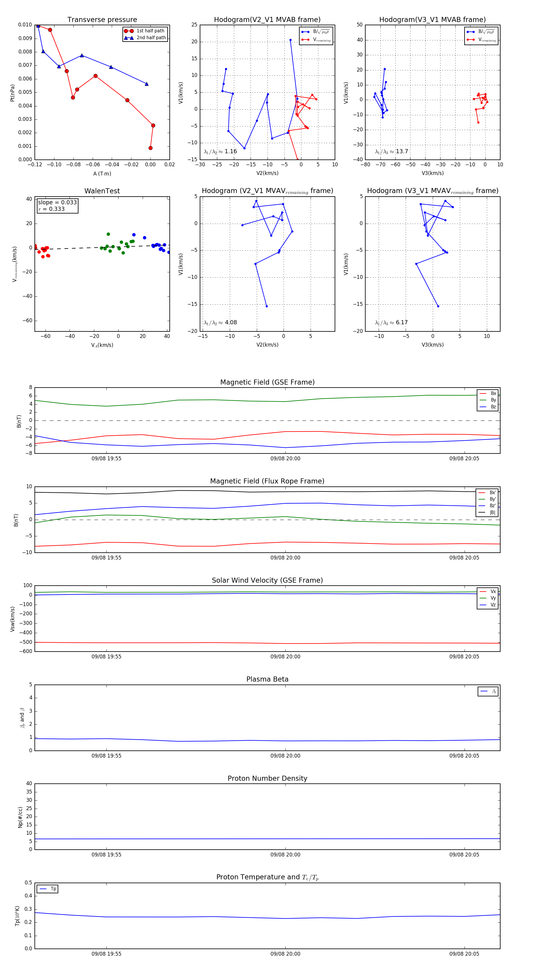
Task: Select V_remaining legend entry in V3_V1 MVAB hodogram
Action: 482,39
